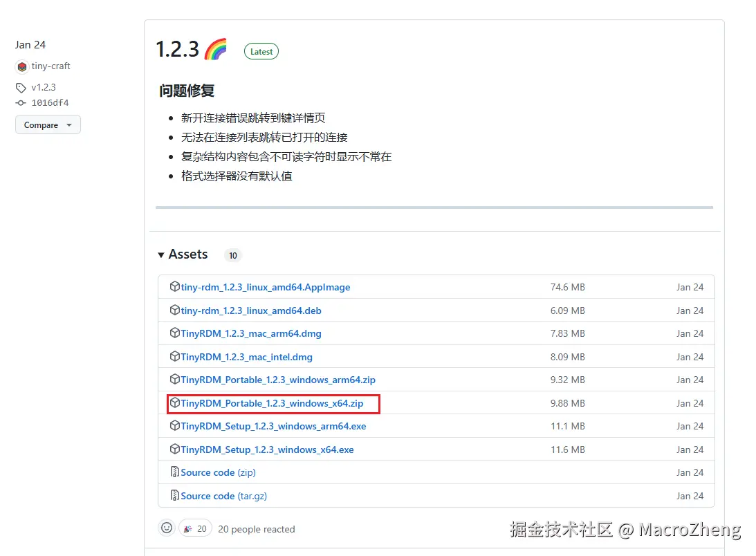Click package icon for Setup windows_arm64.exe

(x=175, y=425)
